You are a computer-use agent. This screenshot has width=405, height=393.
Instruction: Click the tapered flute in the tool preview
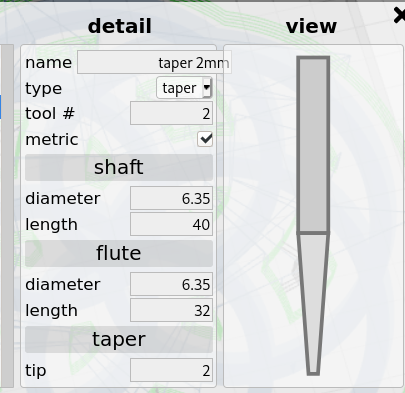click(x=313, y=303)
